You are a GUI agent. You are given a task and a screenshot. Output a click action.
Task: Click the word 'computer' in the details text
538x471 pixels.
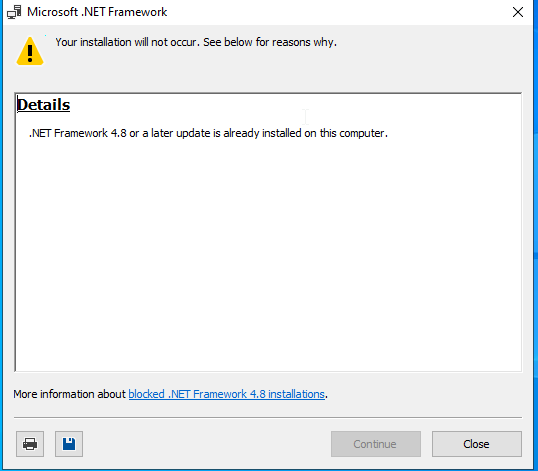[x=362, y=133]
